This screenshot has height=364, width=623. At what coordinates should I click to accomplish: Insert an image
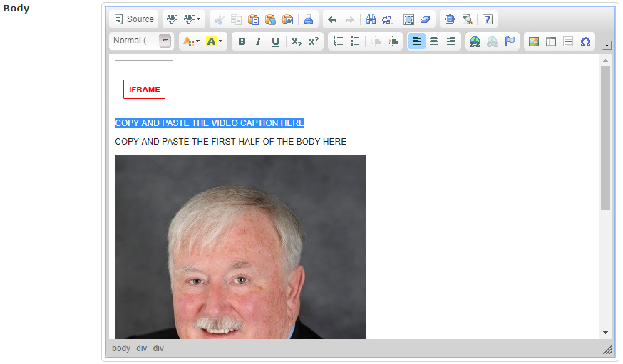534,41
